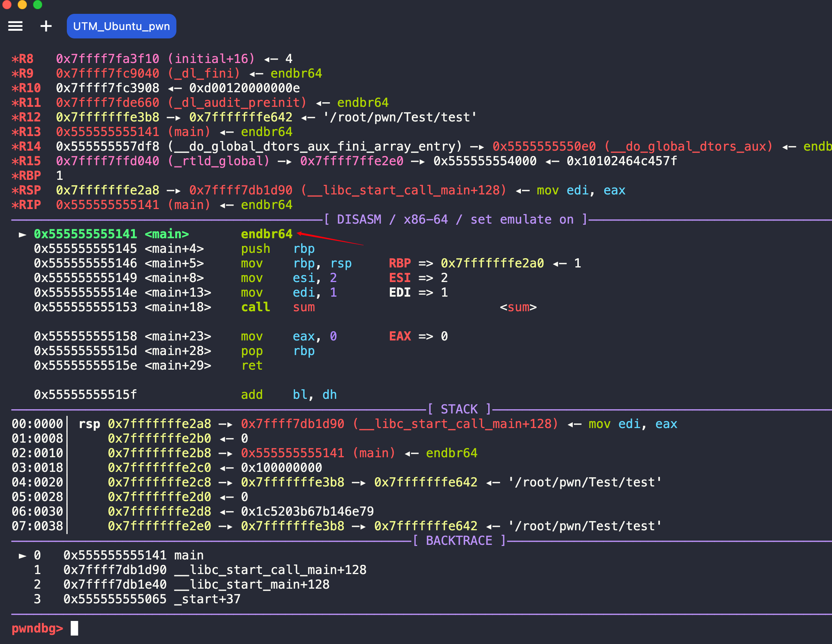
Task: Click the STACK section header text
Action: (x=459, y=409)
